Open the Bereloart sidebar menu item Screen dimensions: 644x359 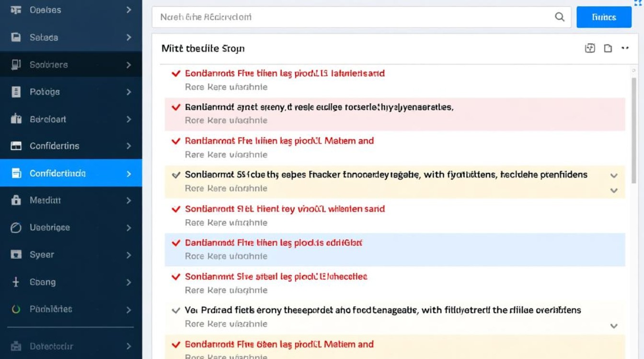point(48,119)
